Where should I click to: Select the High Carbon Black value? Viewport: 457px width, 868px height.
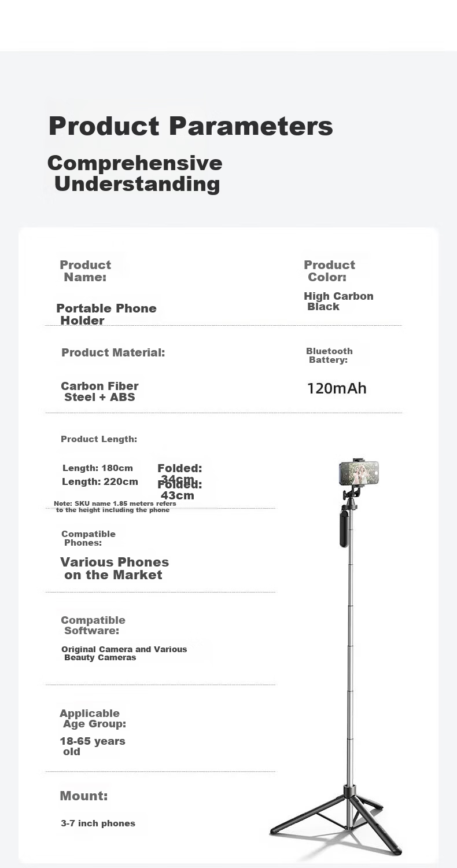coord(338,301)
